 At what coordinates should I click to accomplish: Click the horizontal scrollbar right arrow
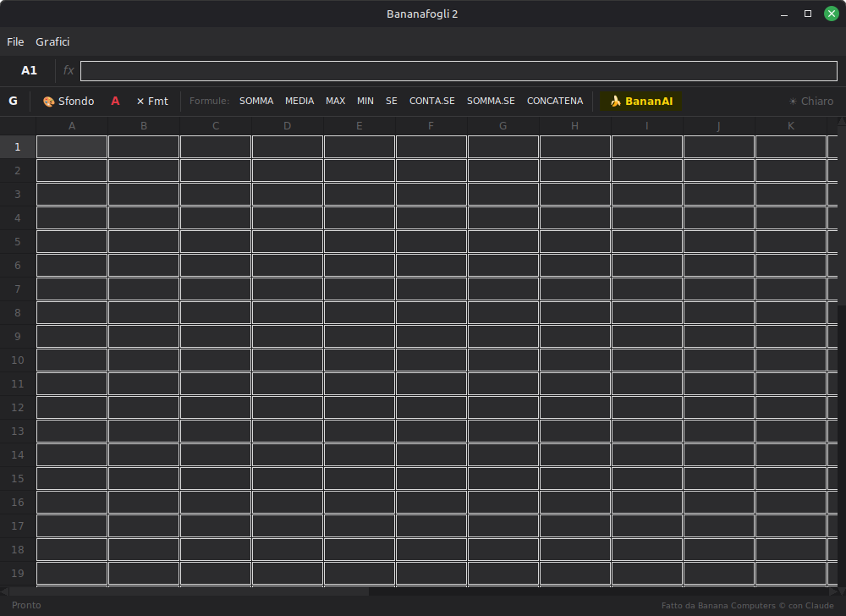[x=833, y=591]
